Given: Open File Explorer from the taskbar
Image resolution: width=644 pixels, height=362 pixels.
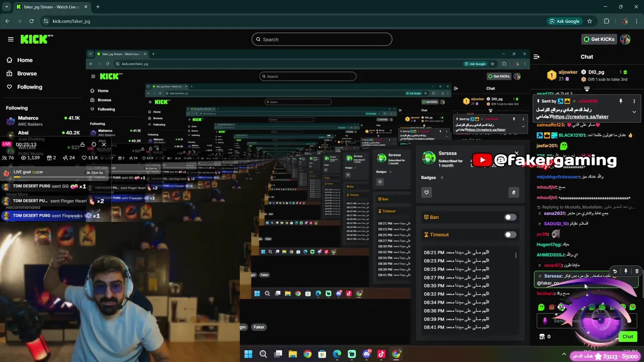Looking at the screenshot, I should tap(293, 354).
